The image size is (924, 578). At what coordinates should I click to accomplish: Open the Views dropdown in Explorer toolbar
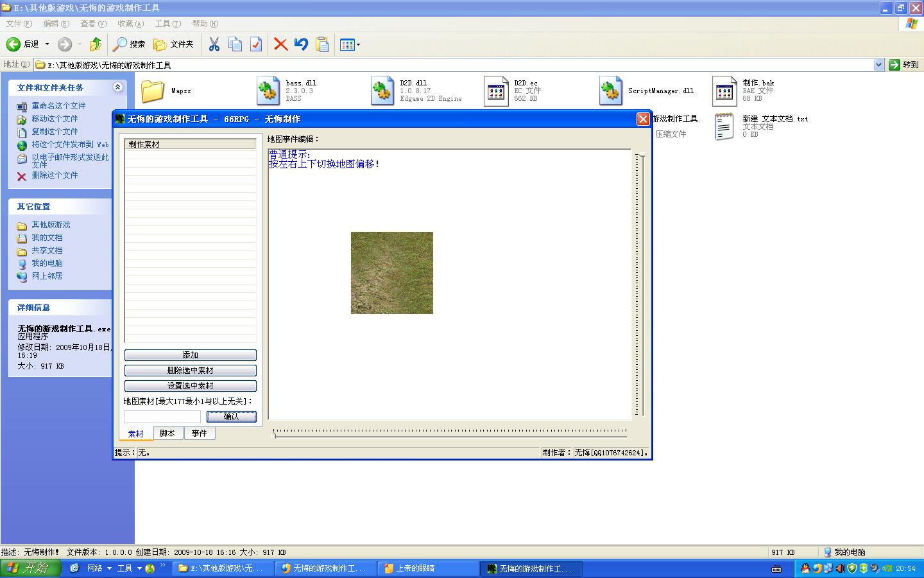(350, 44)
